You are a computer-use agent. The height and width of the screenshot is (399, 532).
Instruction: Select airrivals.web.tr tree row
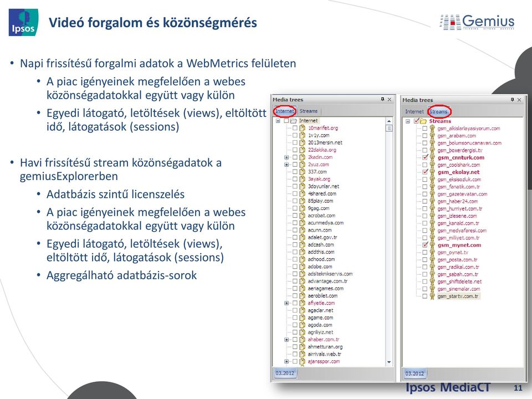(324, 354)
